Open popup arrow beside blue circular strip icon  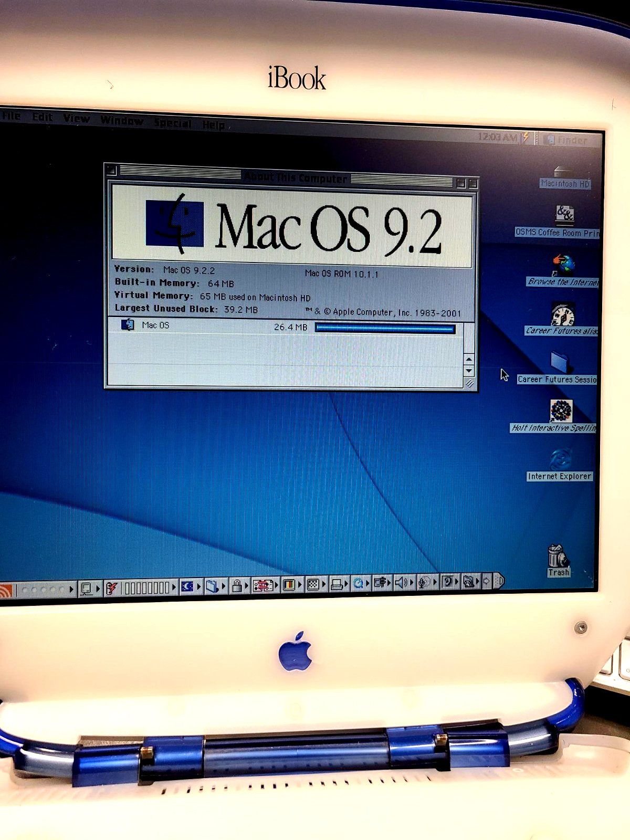point(368,583)
